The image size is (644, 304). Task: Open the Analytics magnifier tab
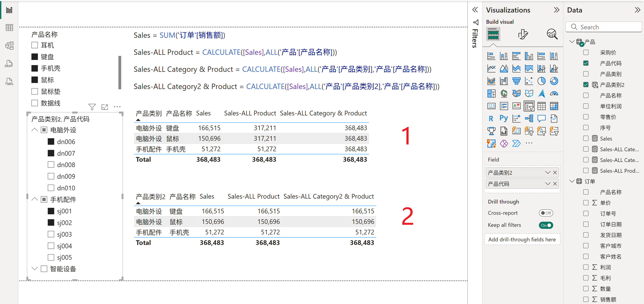pos(552,34)
